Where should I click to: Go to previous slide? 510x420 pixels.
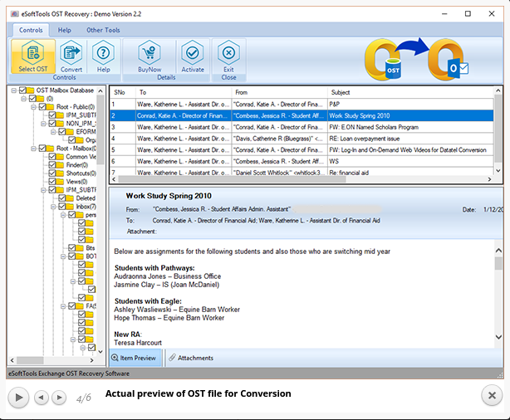click(42, 398)
